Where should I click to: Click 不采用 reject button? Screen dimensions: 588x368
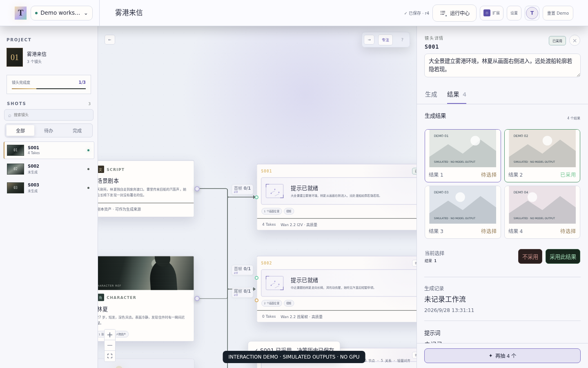click(530, 257)
